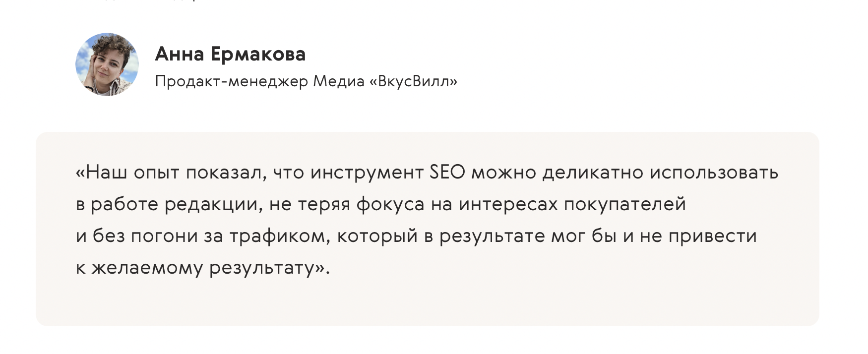Click the word "инструмент" in the quote
This screenshot has height=354, width=868.
(367, 173)
